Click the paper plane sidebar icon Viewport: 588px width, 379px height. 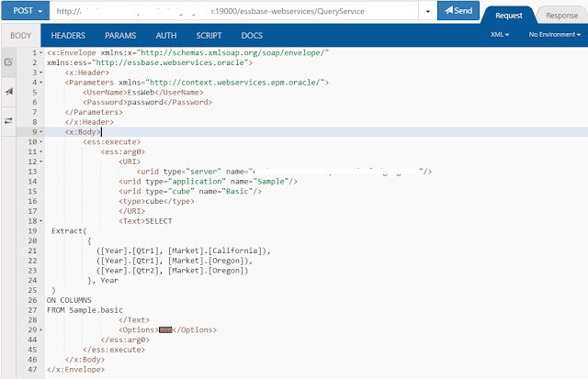pyautogui.click(x=8, y=92)
